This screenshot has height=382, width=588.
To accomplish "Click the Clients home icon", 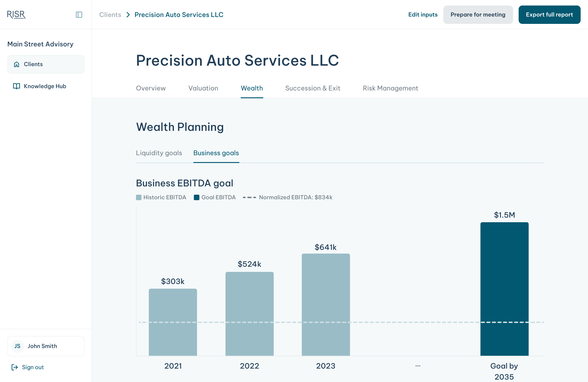I will [17, 64].
